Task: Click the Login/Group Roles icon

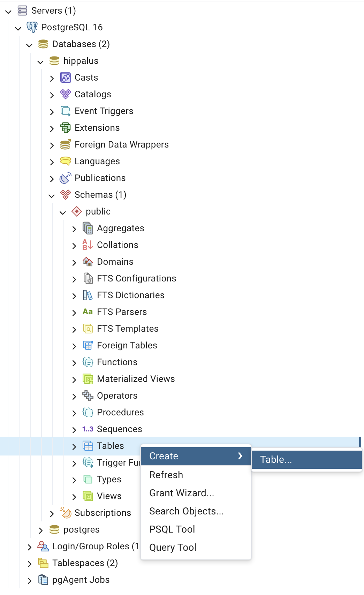Action: pos(43,546)
